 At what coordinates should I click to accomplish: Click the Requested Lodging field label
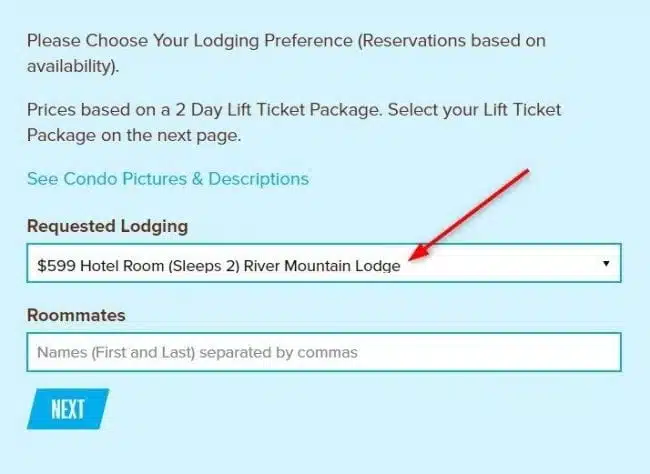pos(107,226)
